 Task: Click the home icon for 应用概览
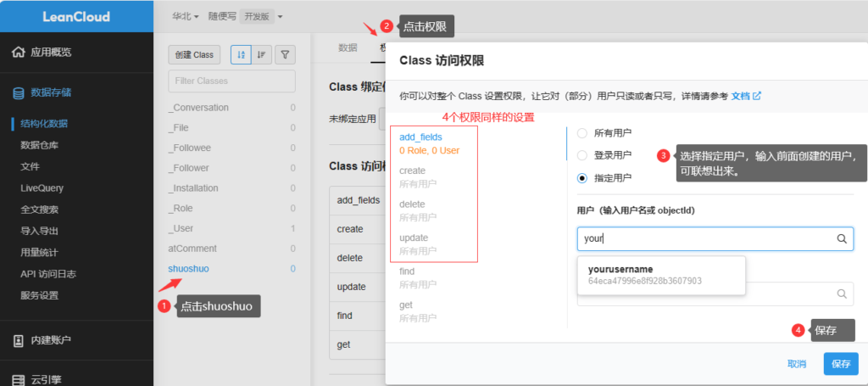tap(19, 52)
